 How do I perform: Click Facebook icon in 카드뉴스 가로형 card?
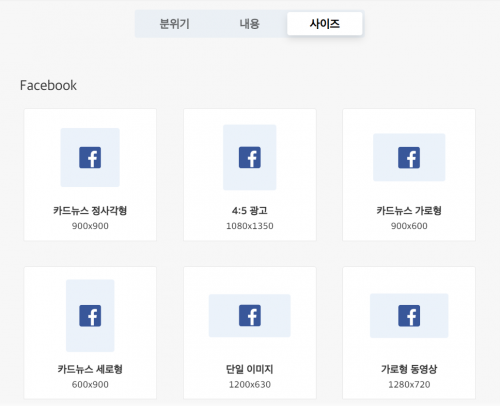tap(409, 157)
